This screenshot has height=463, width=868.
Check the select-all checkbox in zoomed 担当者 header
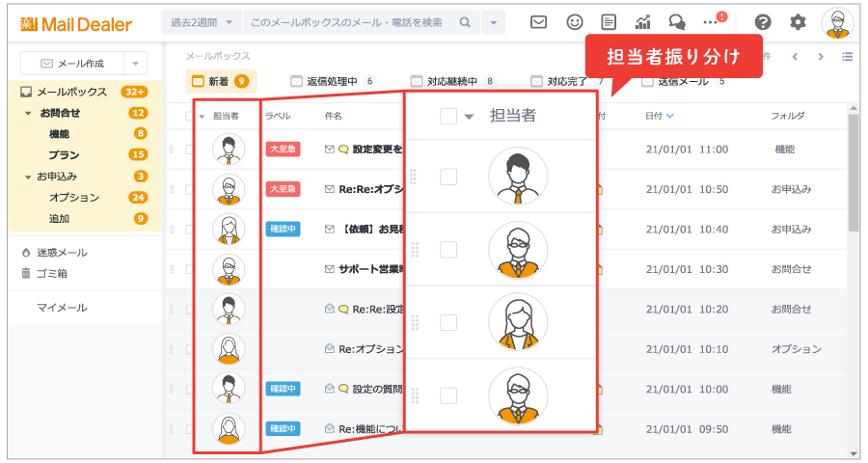coord(448,116)
